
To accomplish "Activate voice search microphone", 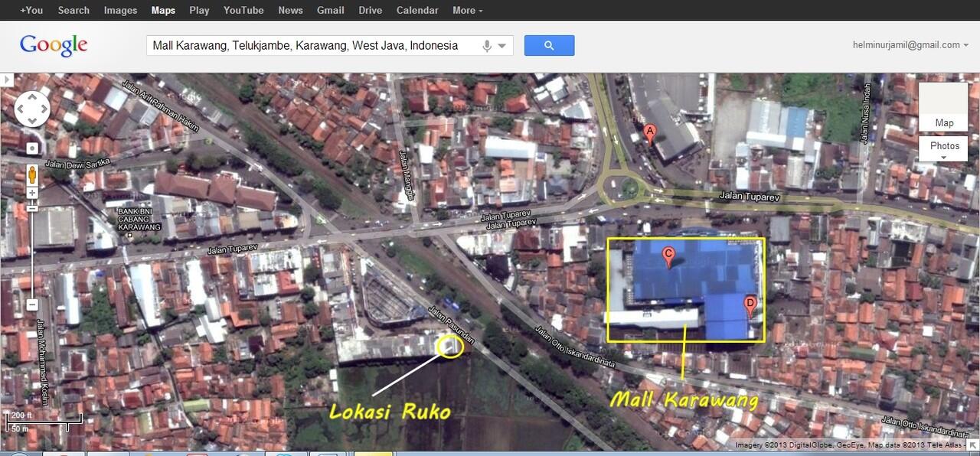I will 486,46.
